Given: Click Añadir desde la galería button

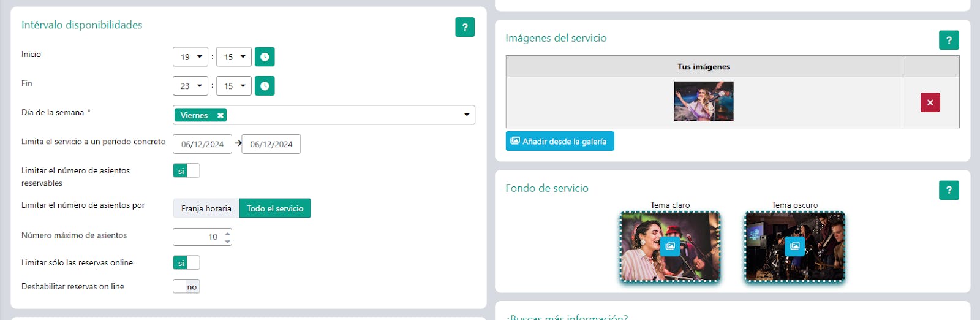Looking at the screenshot, I should 560,141.
